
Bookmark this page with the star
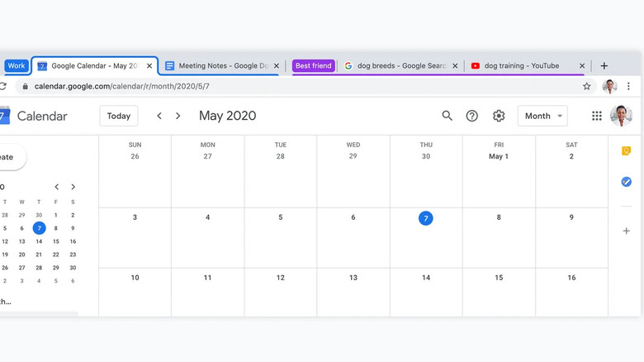click(x=586, y=87)
